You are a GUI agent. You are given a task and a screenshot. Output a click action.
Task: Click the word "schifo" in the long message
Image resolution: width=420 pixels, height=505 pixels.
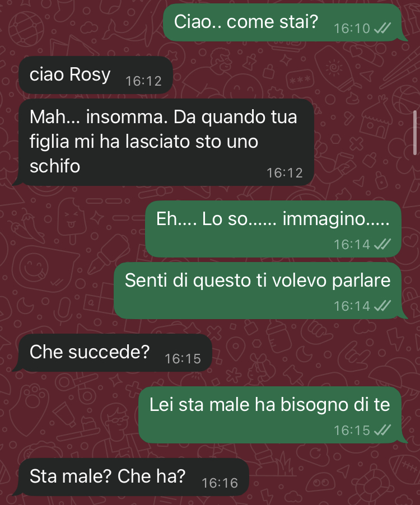click(x=55, y=166)
